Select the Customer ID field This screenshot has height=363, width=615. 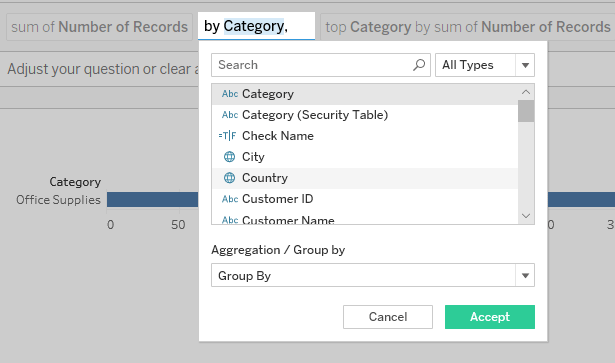pyautogui.click(x=365, y=199)
